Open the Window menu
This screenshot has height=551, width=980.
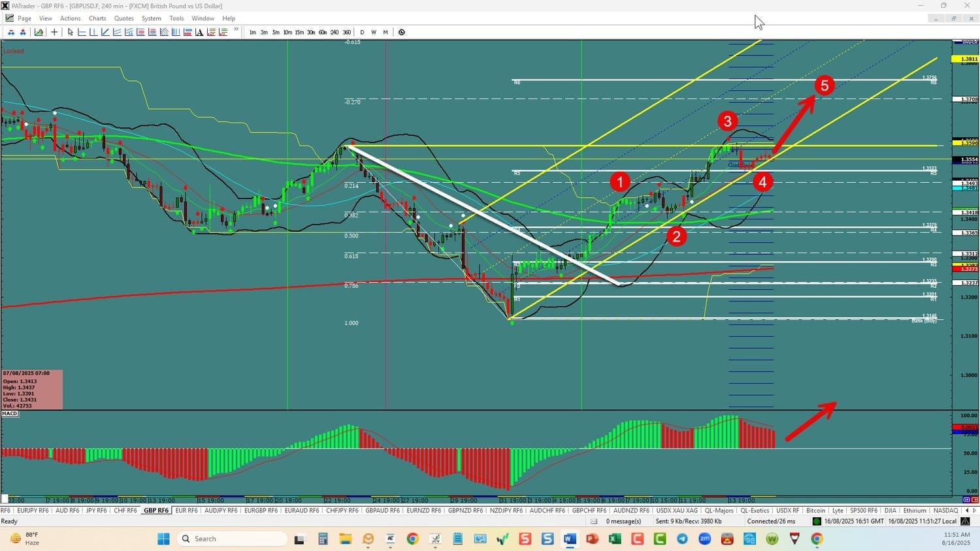click(x=203, y=18)
